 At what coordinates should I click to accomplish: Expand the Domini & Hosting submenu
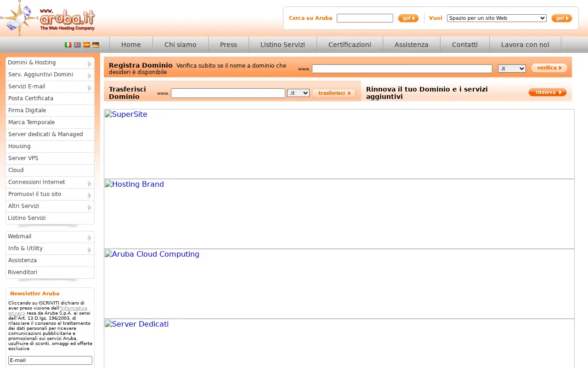tap(90, 63)
